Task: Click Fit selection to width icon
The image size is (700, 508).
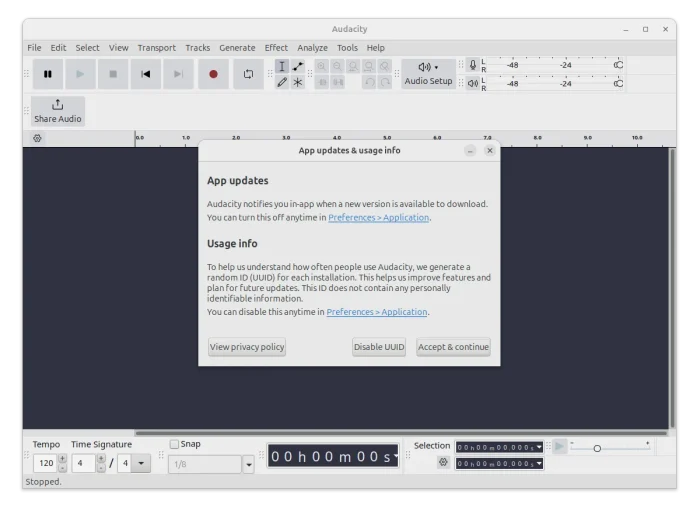Action: (x=353, y=67)
